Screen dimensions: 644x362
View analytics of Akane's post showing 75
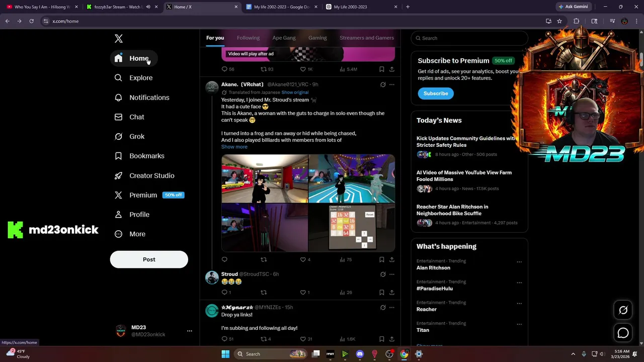[x=346, y=259]
